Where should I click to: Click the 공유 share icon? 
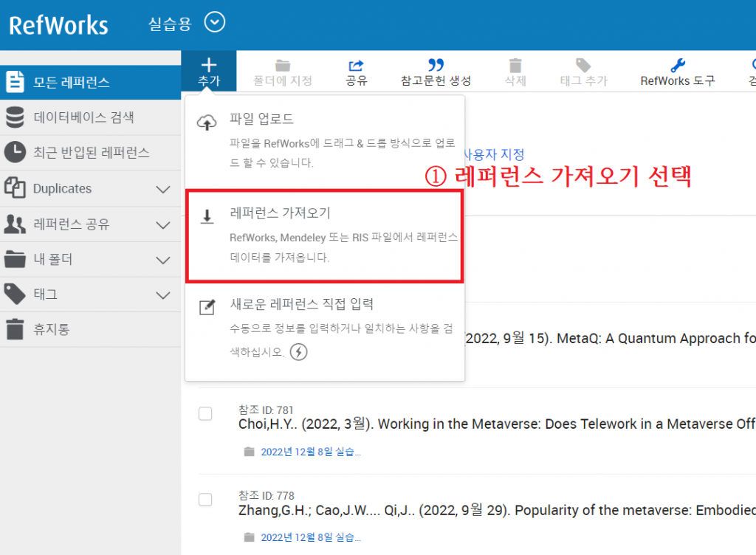(356, 66)
